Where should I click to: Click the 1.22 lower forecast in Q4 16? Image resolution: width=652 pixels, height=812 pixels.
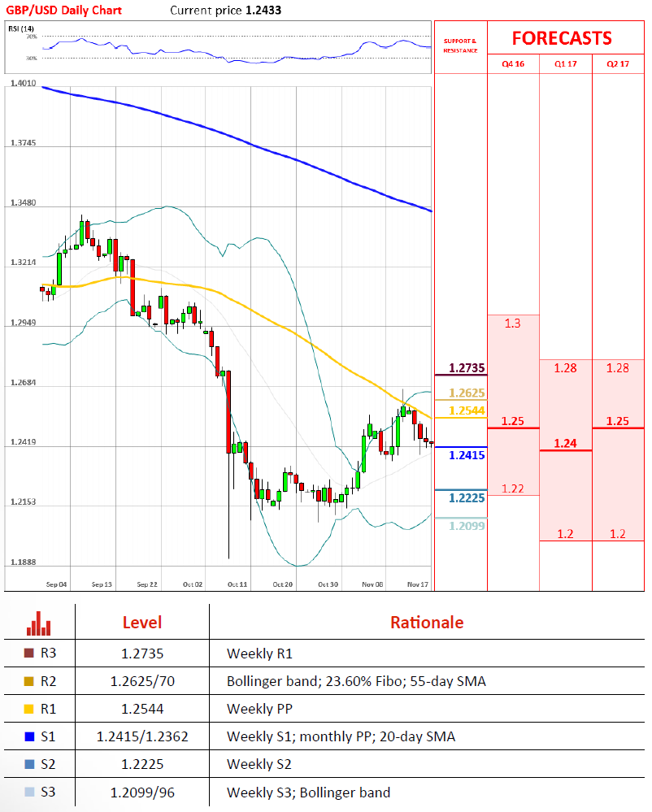click(513, 489)
